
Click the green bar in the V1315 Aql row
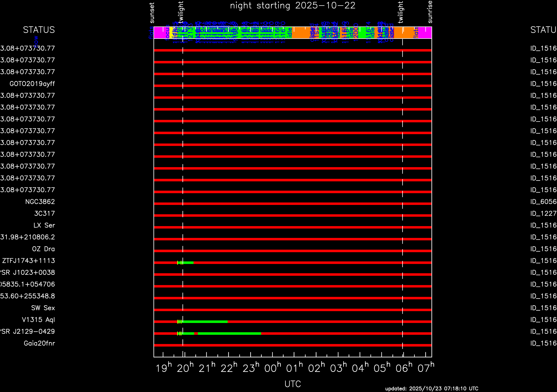coord(205,322)
